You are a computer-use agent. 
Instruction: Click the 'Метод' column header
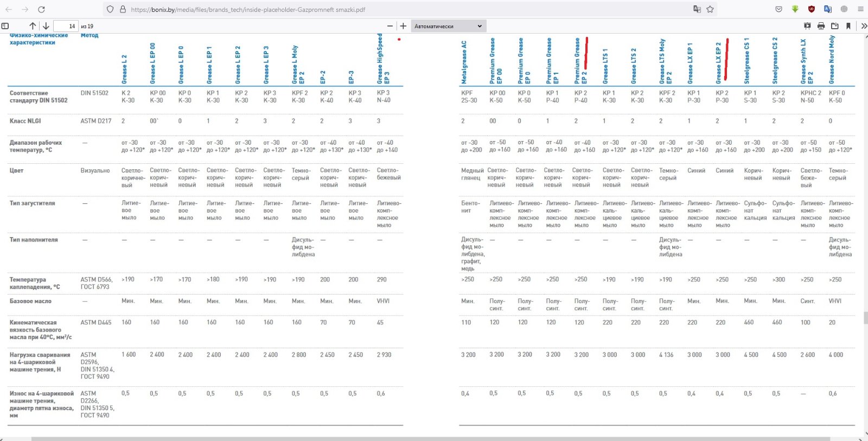click(x=90, y=35)
